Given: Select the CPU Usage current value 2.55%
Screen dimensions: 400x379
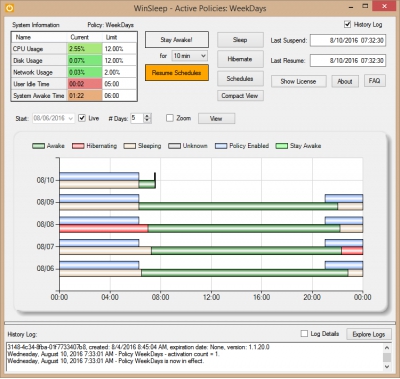Looking at the screenshot, I should pyautogui.click(x=85, y=49).
